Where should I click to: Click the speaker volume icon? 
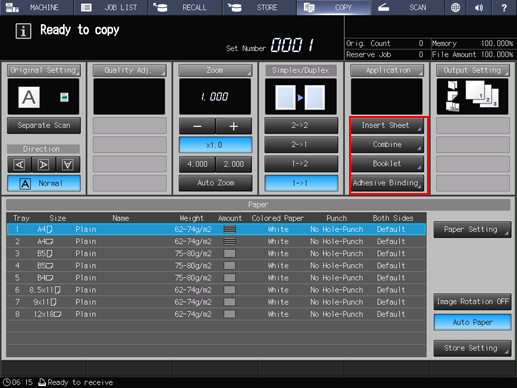coord(479,7)
